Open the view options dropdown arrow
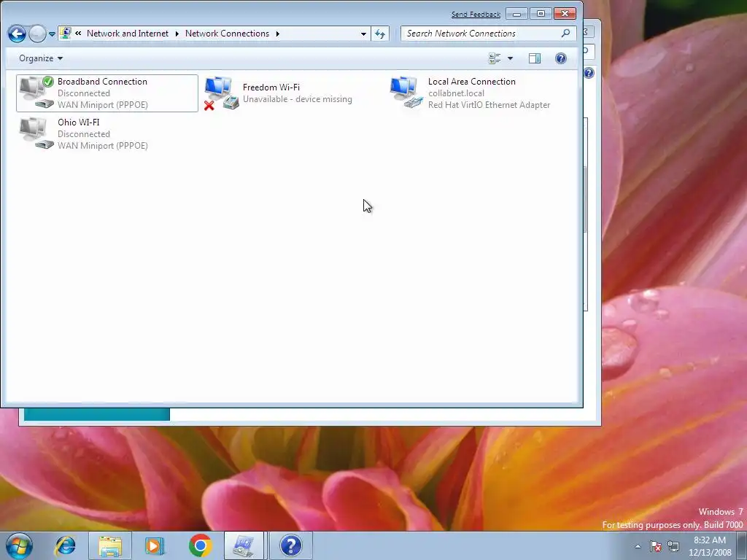This screenshot has height=560, width=747. coord(510,58)
